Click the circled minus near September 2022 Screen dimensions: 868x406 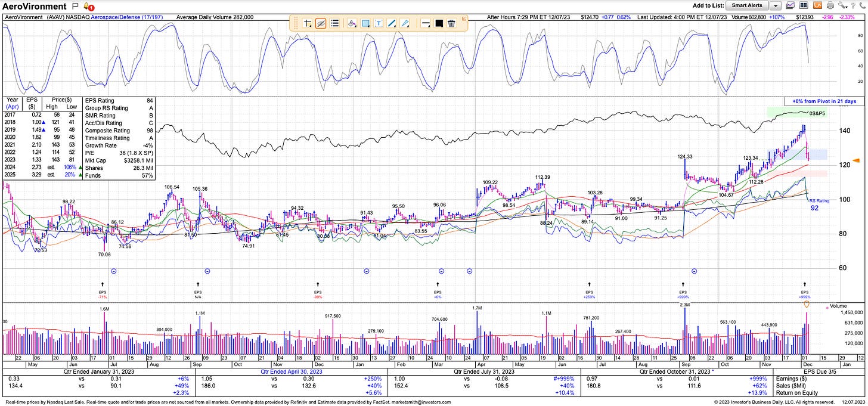point(207,271)
